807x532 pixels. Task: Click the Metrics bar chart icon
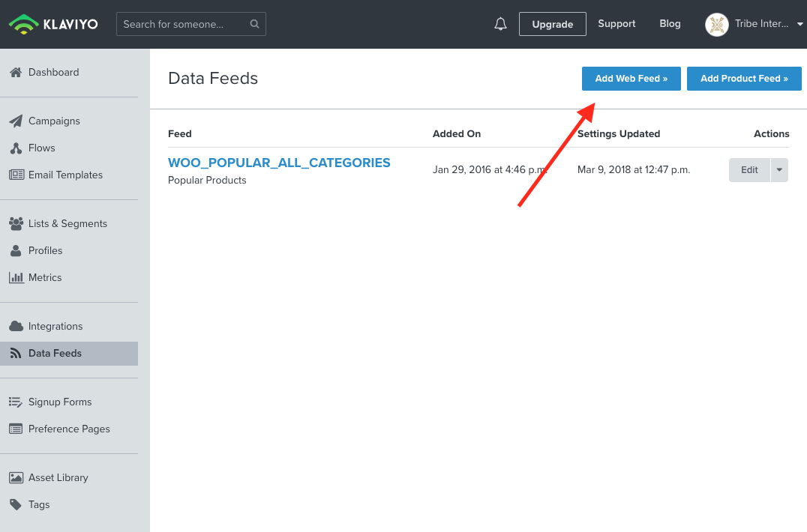point(16,277)
